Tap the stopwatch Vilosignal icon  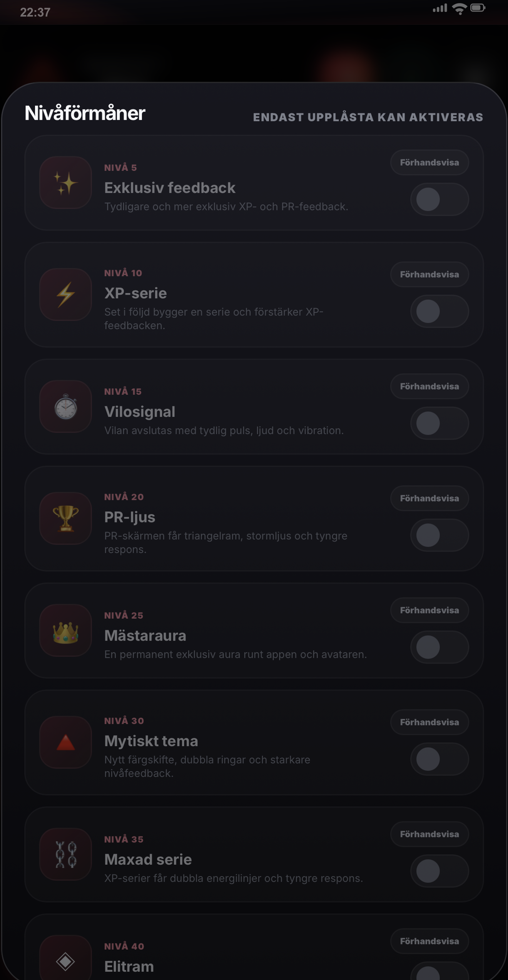pyautogui.click(x=66, y=406)
